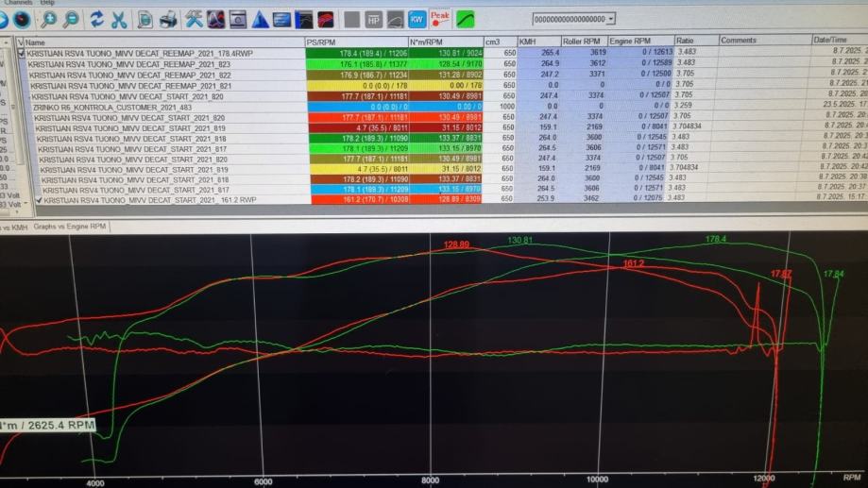Screen dimensions: 868x488
Task: Click the Peak marker toolbar button
Action: pyautogui.click(x=440, y=18)
